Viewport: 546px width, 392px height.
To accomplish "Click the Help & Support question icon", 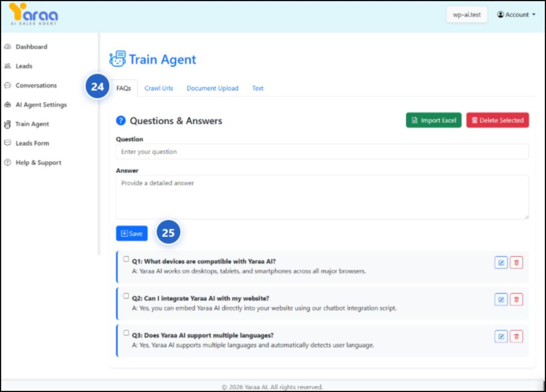I will [7, 162].
